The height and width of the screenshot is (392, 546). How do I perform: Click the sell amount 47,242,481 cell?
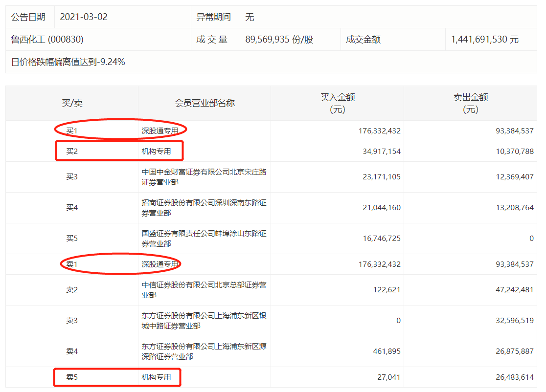tap(513, 290)
